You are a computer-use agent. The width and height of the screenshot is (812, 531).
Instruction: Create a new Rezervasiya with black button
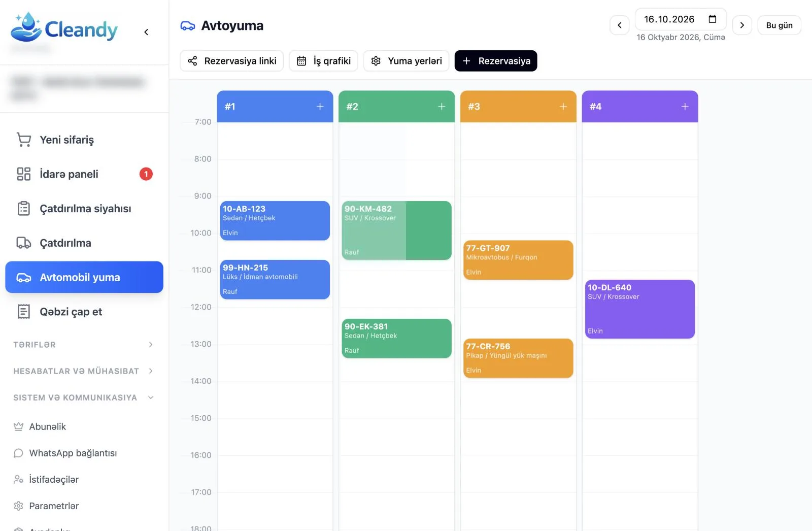point(496,61)
